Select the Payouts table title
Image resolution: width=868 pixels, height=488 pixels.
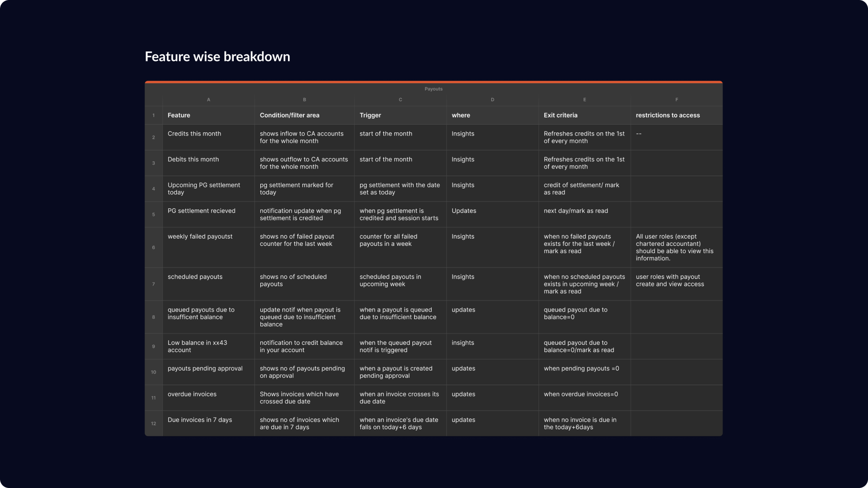point(434,89)
